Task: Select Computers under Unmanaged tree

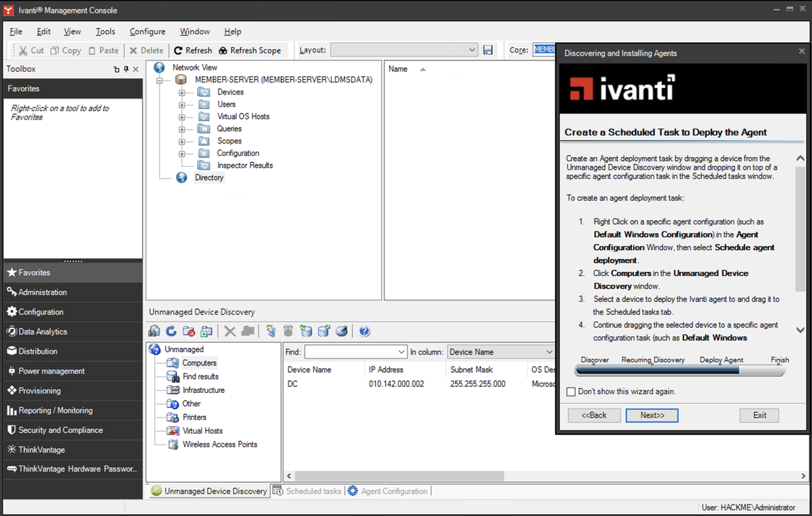Action: coord(199,363)
